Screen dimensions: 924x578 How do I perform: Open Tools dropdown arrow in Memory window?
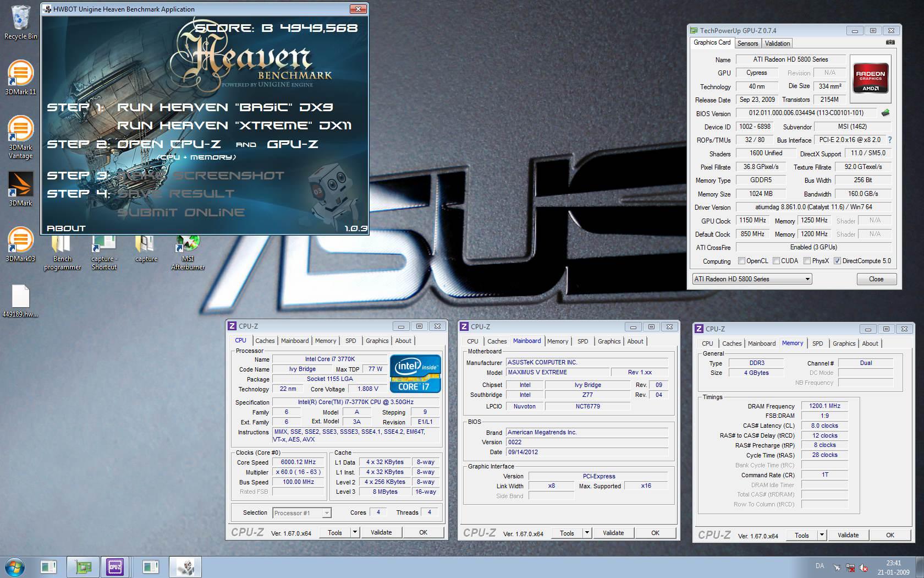point(822,535)
